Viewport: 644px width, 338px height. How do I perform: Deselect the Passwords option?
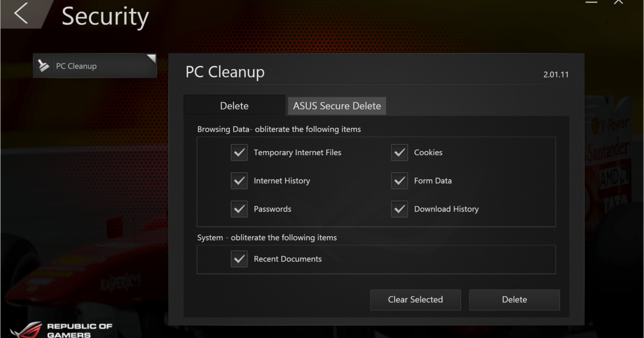click(x=239, y=209)
